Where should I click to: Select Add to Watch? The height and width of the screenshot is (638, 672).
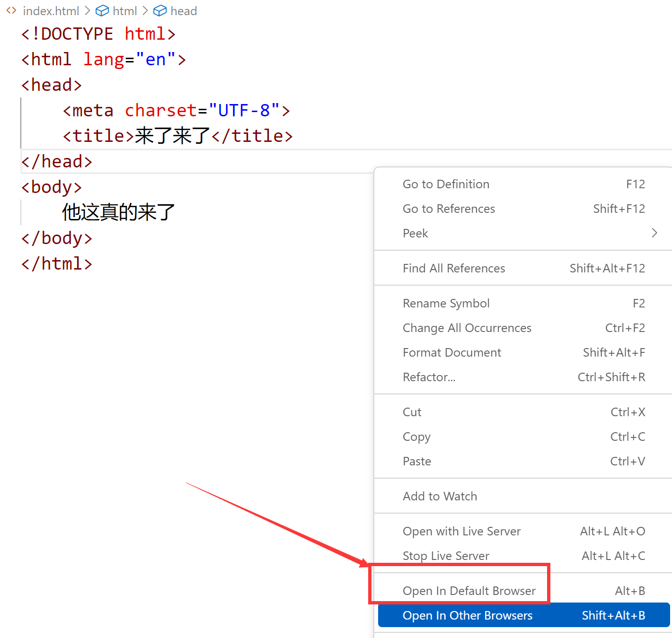tap(524, 496)
